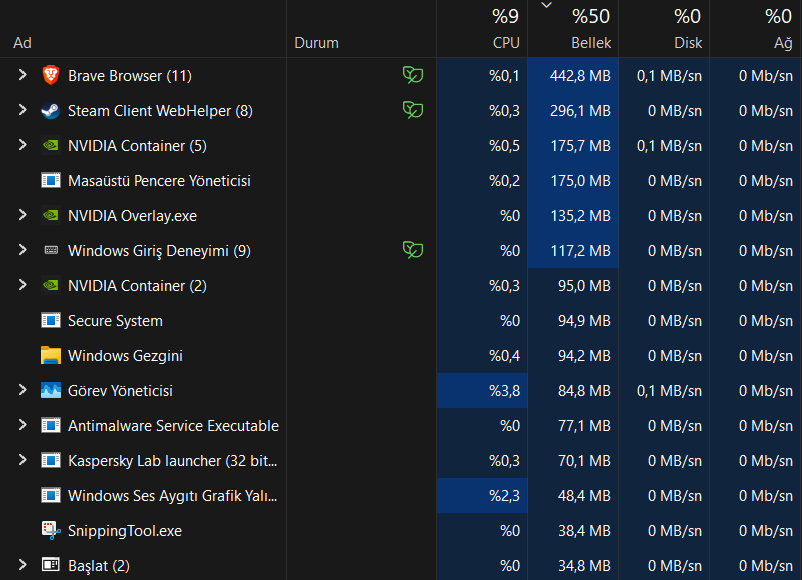Select the SnippingTool.exe process name
Screen dimensions: 802x580
(x=125, y=531)
